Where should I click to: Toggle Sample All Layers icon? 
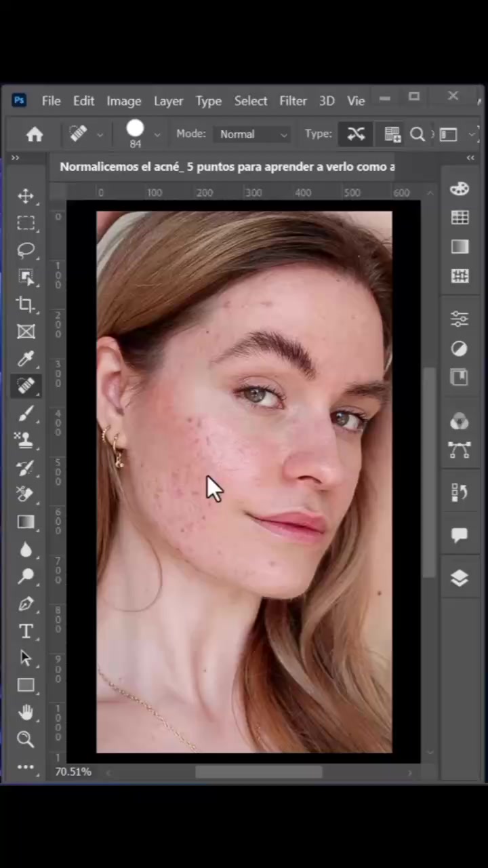392,134
